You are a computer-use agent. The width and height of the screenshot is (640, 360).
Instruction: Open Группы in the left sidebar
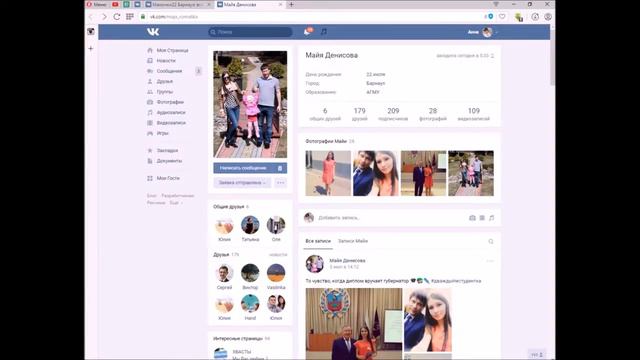tap(165, 92)
